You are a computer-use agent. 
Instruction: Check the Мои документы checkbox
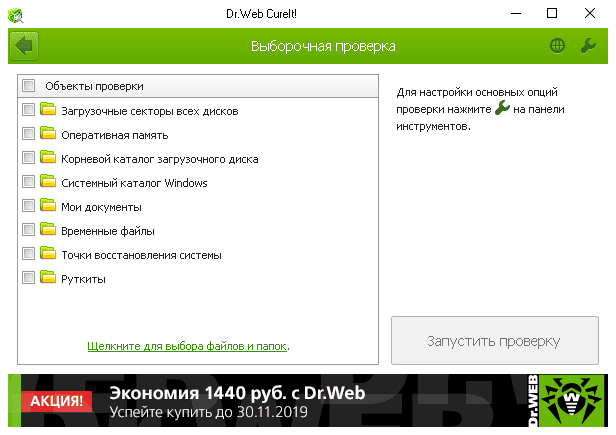[28, 206]
